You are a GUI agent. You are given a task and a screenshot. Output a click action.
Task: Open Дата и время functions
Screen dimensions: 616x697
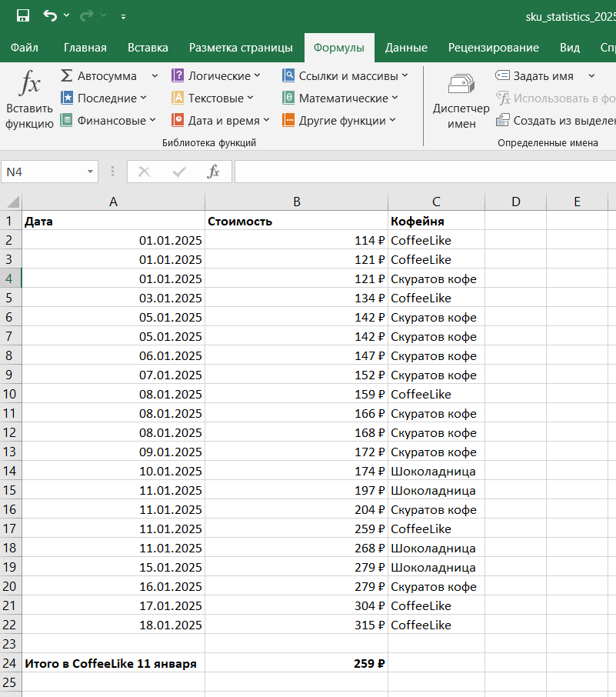(220, 120)
